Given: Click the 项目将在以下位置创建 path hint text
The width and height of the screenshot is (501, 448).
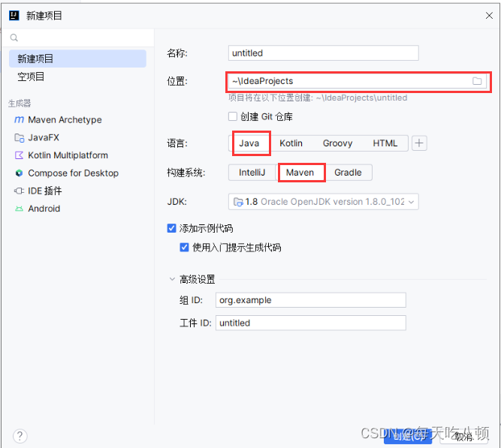Looking at the screenshot, I should pos(318,98).
